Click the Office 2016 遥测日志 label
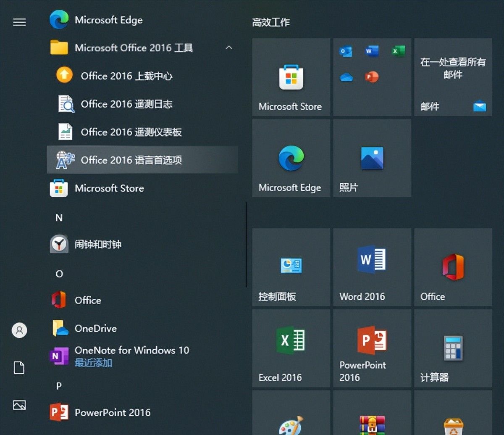 126,104
